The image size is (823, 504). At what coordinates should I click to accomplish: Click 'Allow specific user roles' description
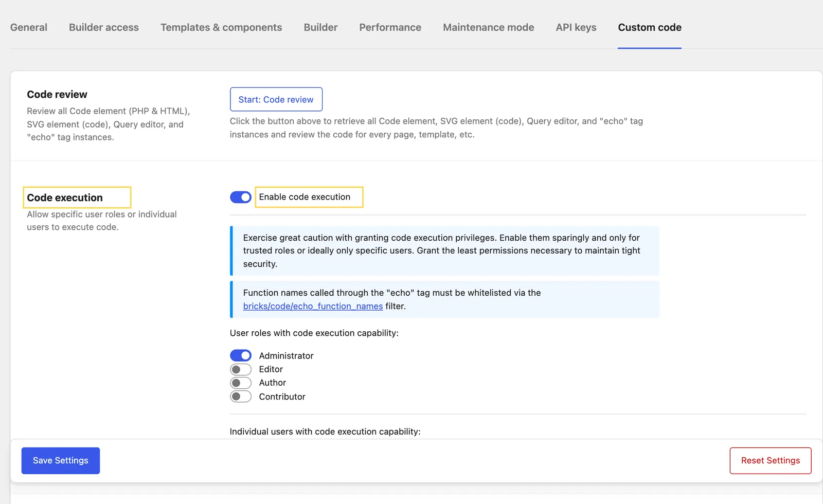coord(102,221)
